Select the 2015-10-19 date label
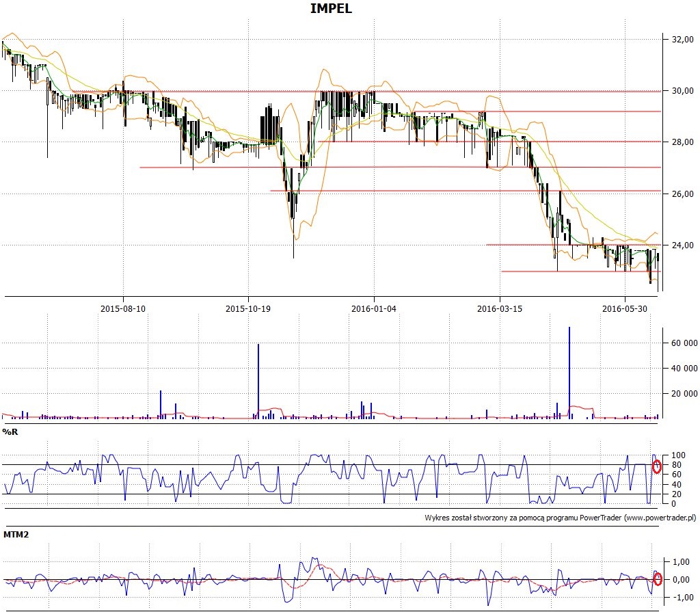Image resolution: width=700 pixels, height=612 pixels. [247, 308]
